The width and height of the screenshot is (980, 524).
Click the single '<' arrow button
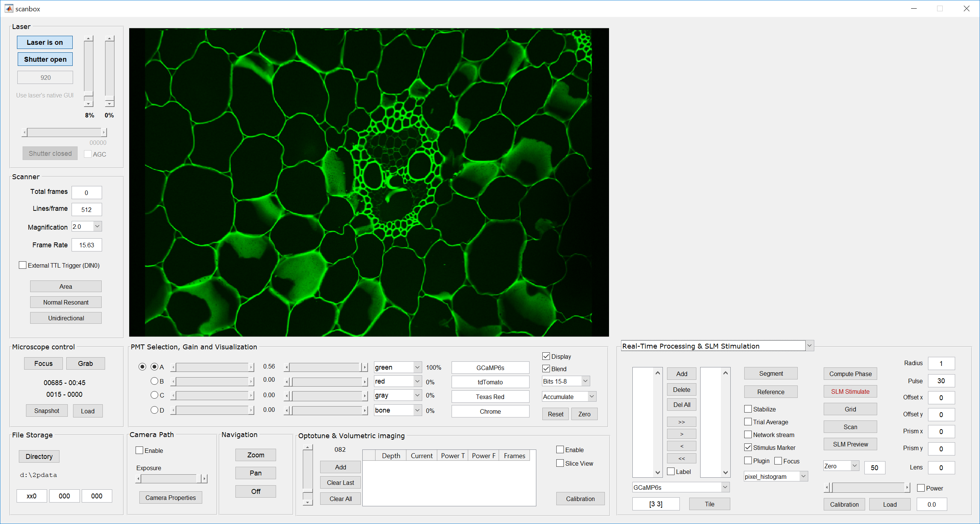(x=681, y=446)
